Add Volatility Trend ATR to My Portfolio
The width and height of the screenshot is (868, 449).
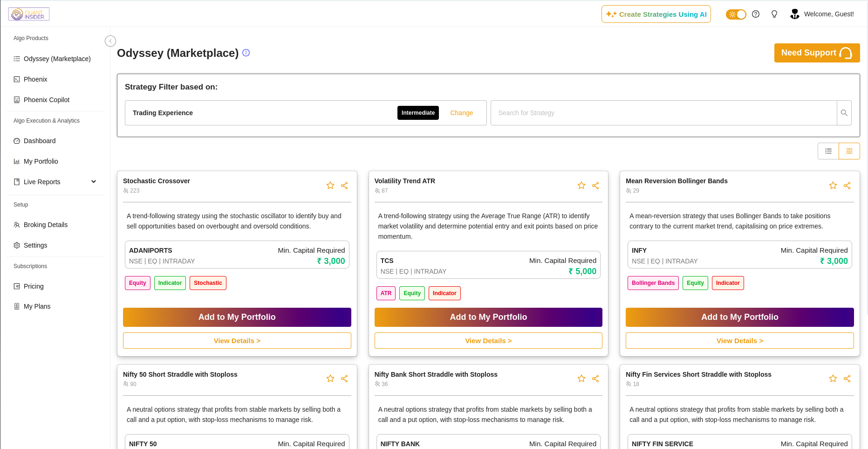(488, 317)
